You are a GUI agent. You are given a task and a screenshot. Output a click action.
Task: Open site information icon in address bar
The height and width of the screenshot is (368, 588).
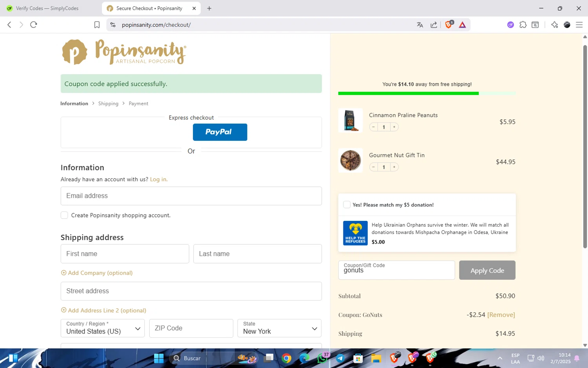(113, 25)
